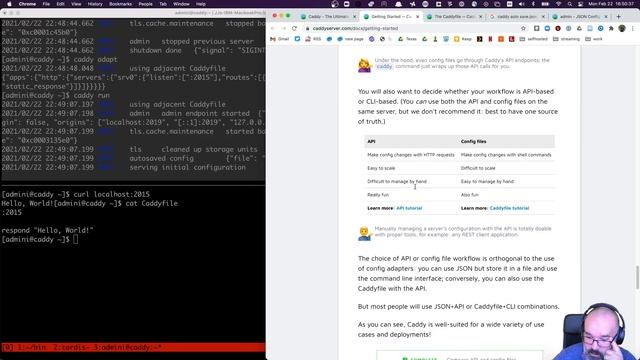Open the Chrome Extensions puzzle icon
The width and height of the screenshot is (640, 360).
point(611,29)
